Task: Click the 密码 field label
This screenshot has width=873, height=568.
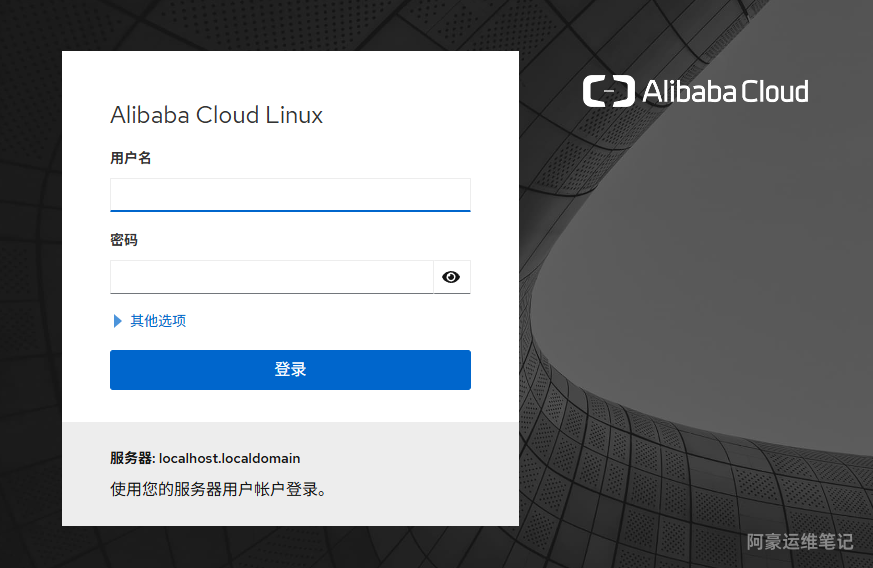Action: (x=124, y=240)
